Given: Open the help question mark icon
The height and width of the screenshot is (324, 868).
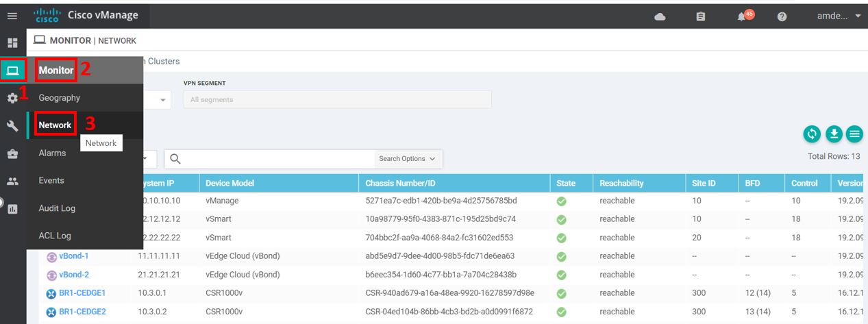Looking at the screenshot, I should pyautogui.click(x=782, y=17).
